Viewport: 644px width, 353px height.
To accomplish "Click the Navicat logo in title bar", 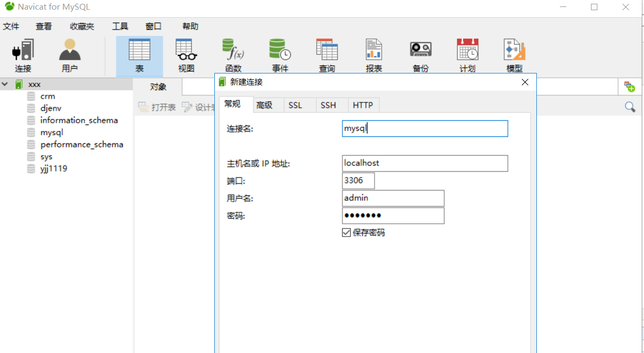I will click(x=10, y=7).
